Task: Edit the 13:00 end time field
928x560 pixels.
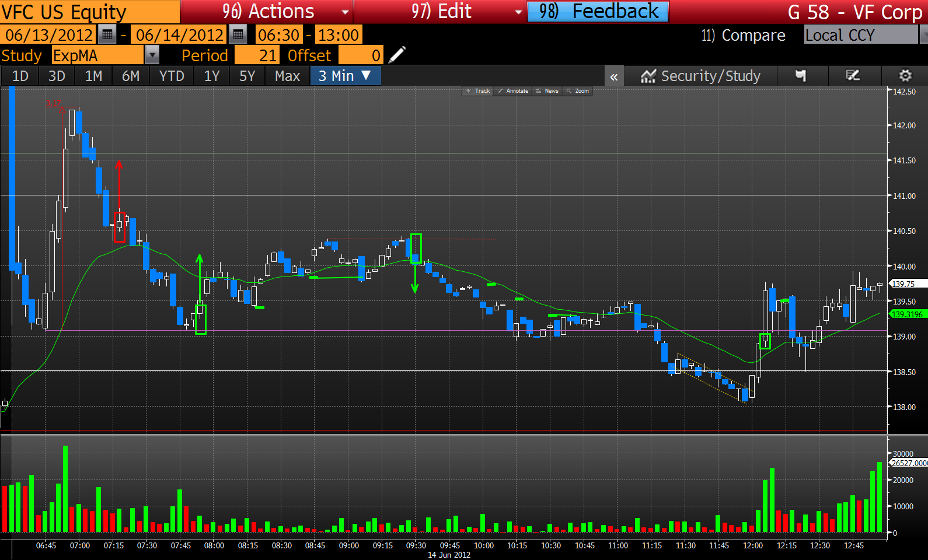Action: [x=339, y=35]
